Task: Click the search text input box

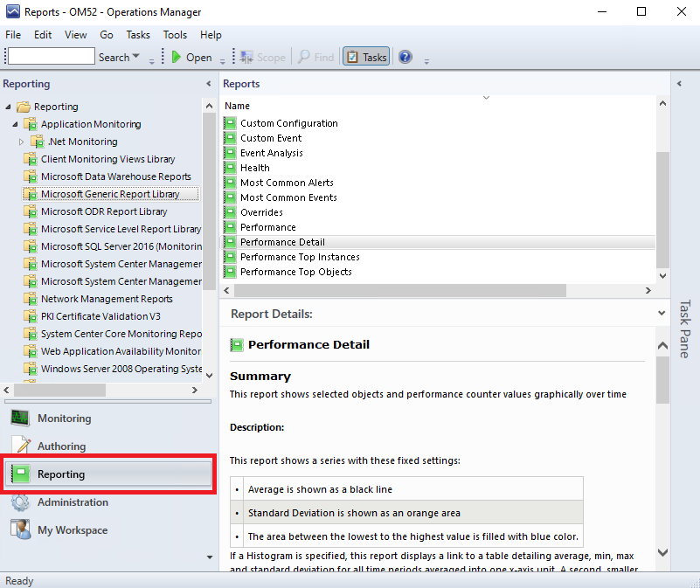Action: point(52,56)
